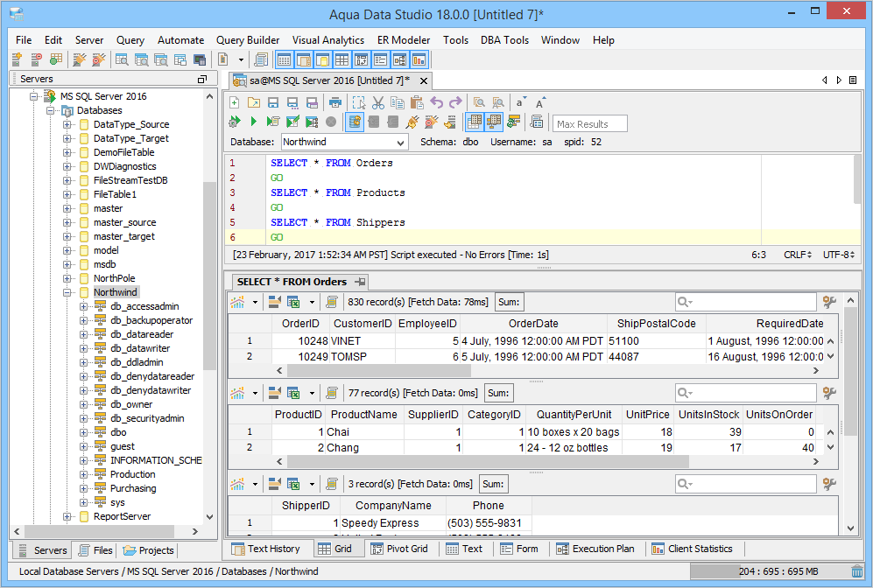Toggle the auto-commit database button

point(355,122)
